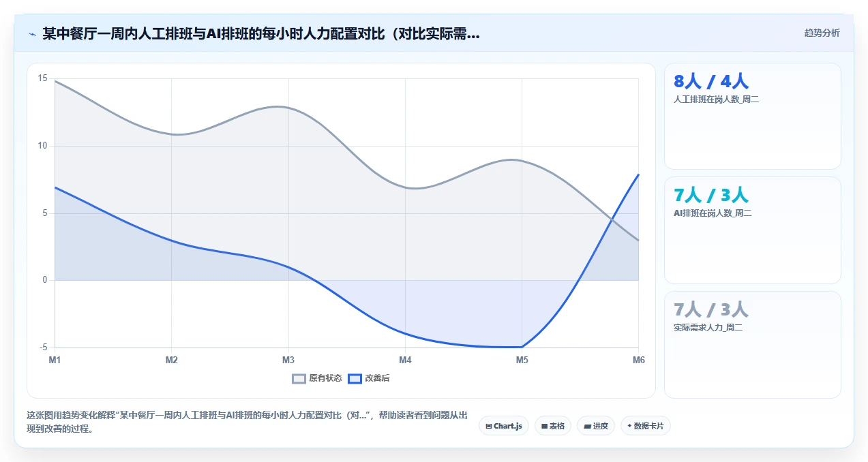Viewport: 868px width, 462px height.
Task: Open the 趋势分析 label in the header
Action: click(822, 33)
